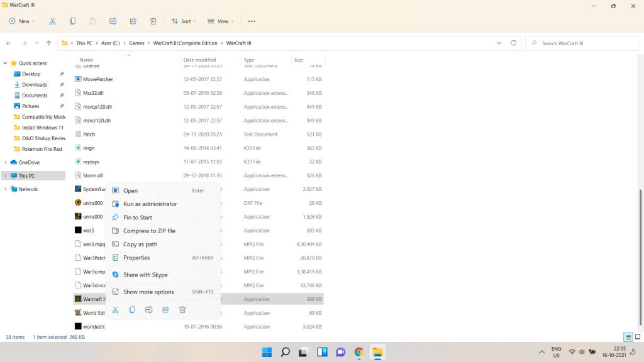The height and width of the screenshot is (362, 644).
Task: Select Run as administrator from the context menu
Action: [x=150, y=204]
